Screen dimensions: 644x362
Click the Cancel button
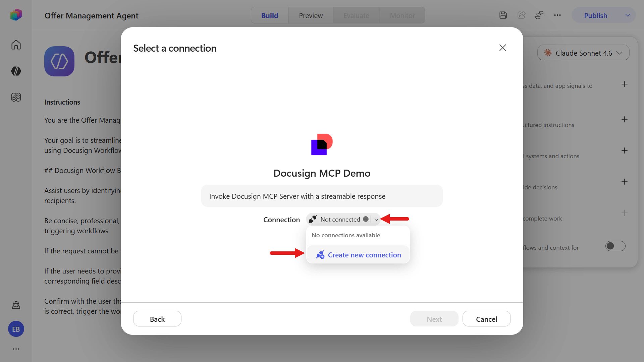click(486, 319)
